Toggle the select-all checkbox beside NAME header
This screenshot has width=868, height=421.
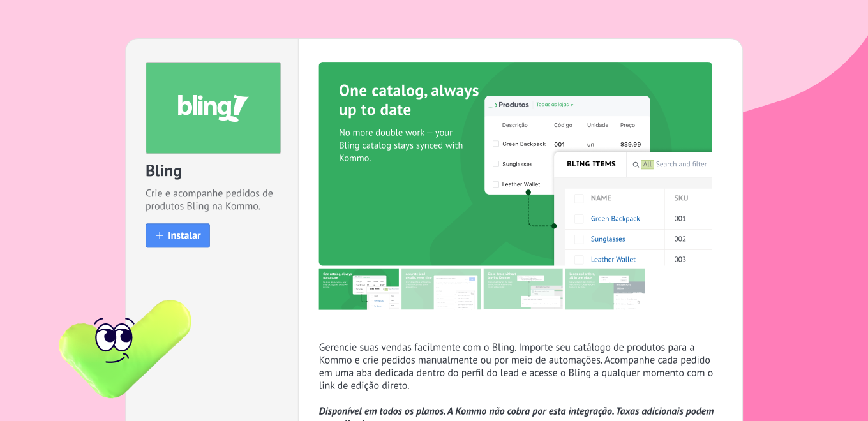pos(579,198)
